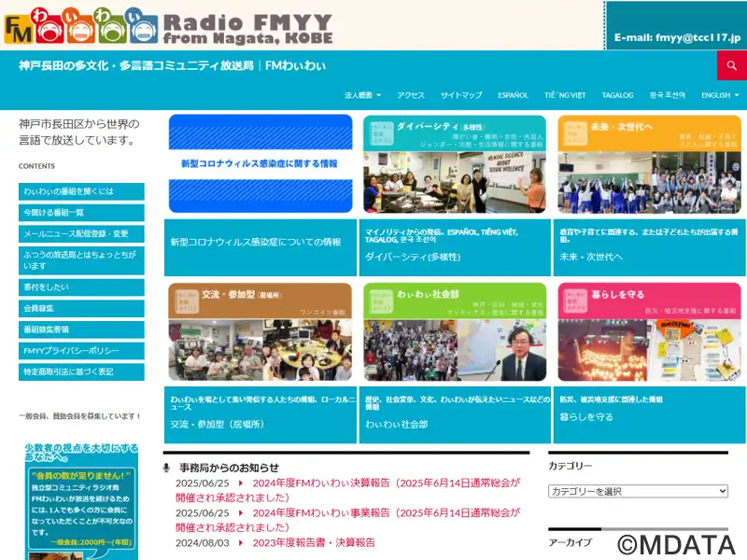Click 暮らしを守る text link
Image resolution: width=747 pixels, height=560 pixels.
pos(586,416)
